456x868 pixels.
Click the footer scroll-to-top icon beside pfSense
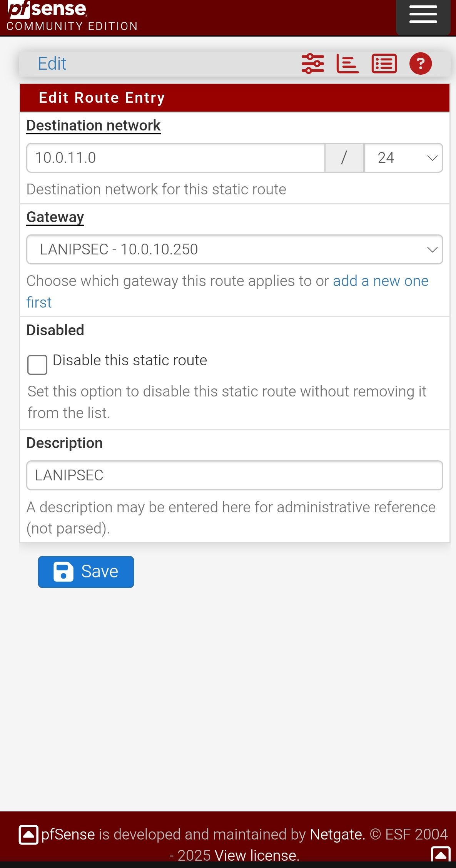coord(28,835)
